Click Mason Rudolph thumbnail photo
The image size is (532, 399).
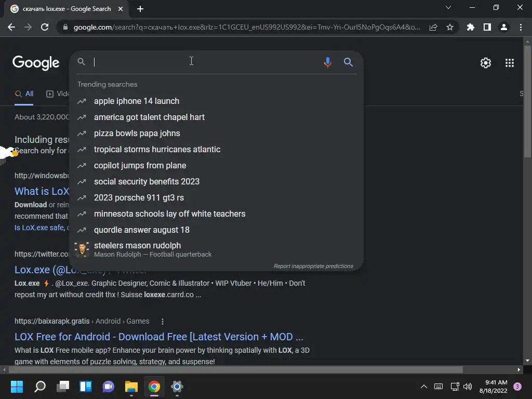point(82,250)
